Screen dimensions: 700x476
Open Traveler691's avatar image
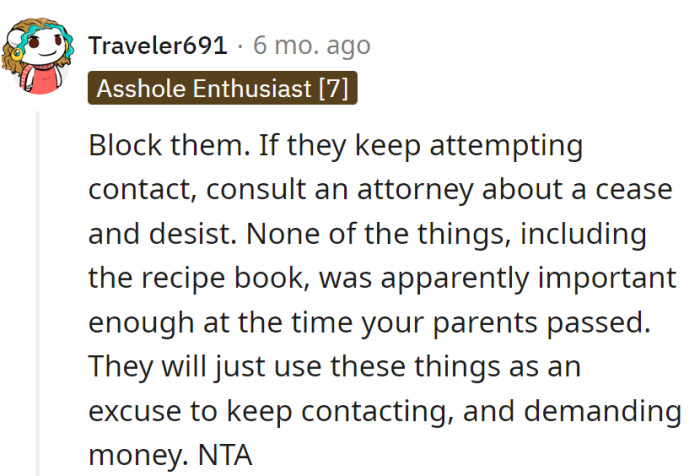tap(38, 56)
